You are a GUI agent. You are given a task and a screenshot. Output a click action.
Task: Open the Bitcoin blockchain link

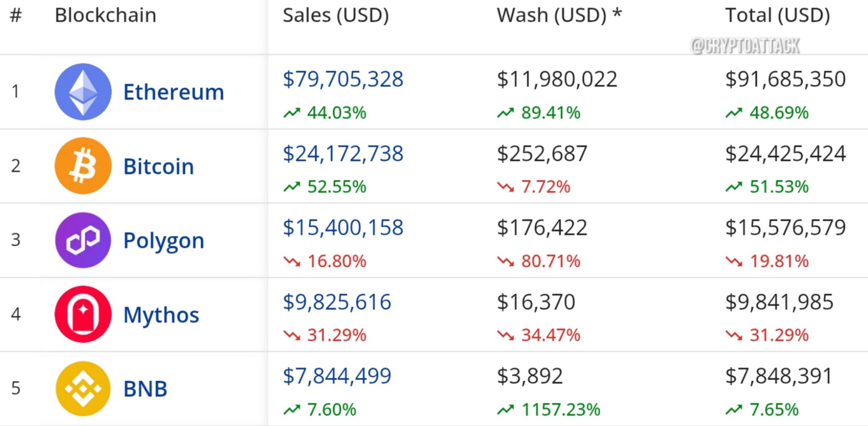pos(159,166)
